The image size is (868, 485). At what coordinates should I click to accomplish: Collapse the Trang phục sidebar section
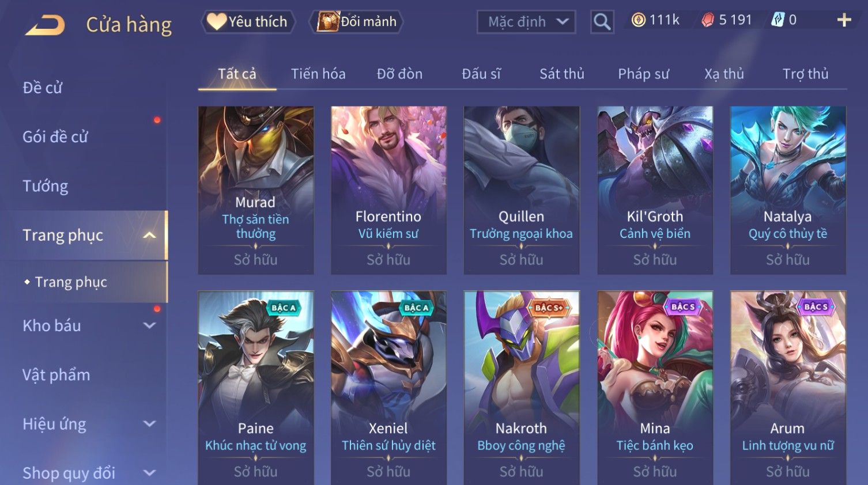tap(149, 235)
